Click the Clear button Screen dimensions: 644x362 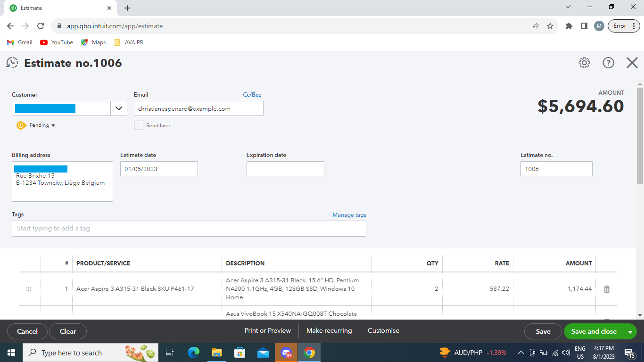coord(68,331)
